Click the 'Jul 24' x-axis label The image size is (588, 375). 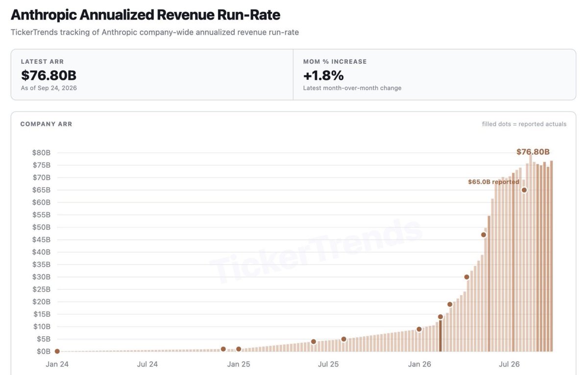pyautogui.click(x=147, y=364)
